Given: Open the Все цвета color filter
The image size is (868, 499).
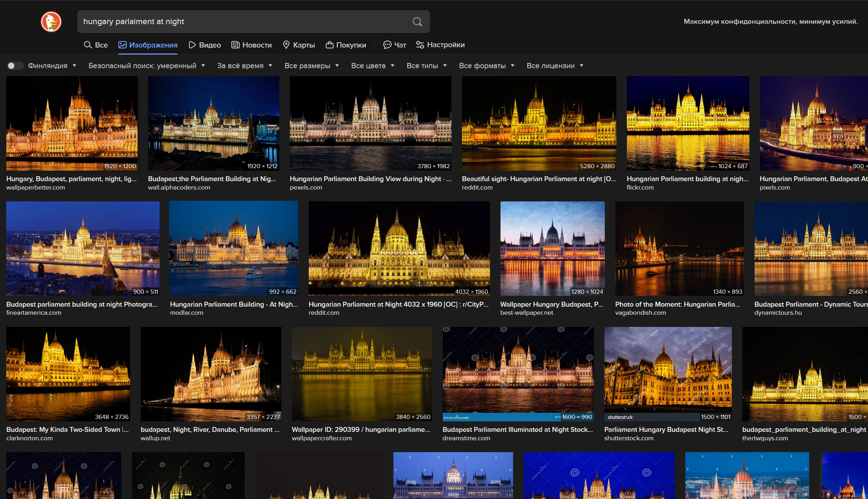Looking at the screenshot, I should 373,66.
